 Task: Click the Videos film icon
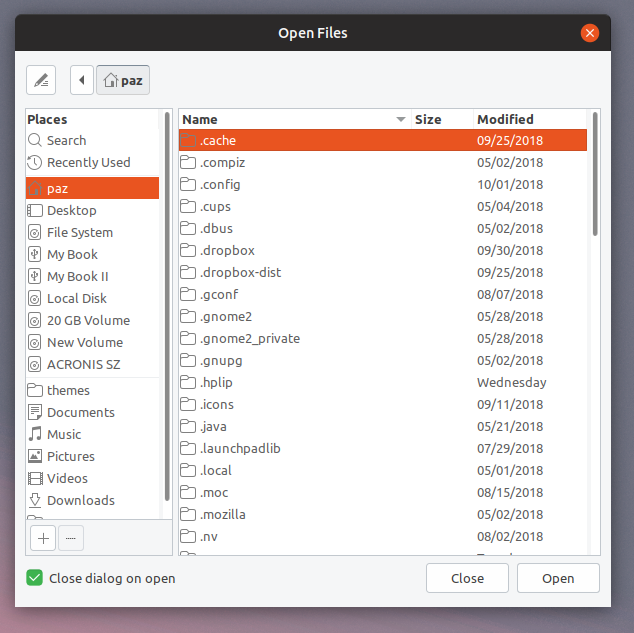[35, 478]
